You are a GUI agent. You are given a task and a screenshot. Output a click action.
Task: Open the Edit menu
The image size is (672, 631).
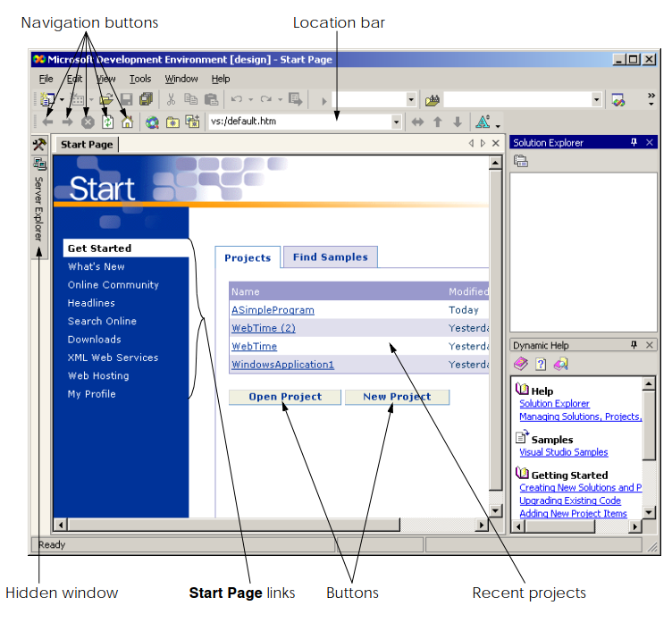tap(74, 79)
